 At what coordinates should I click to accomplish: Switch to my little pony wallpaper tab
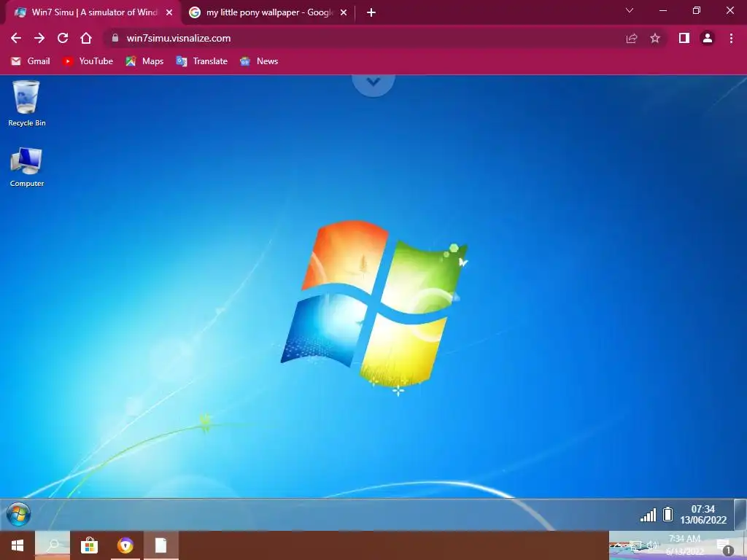pyautogui.click(x=268, y=12)
